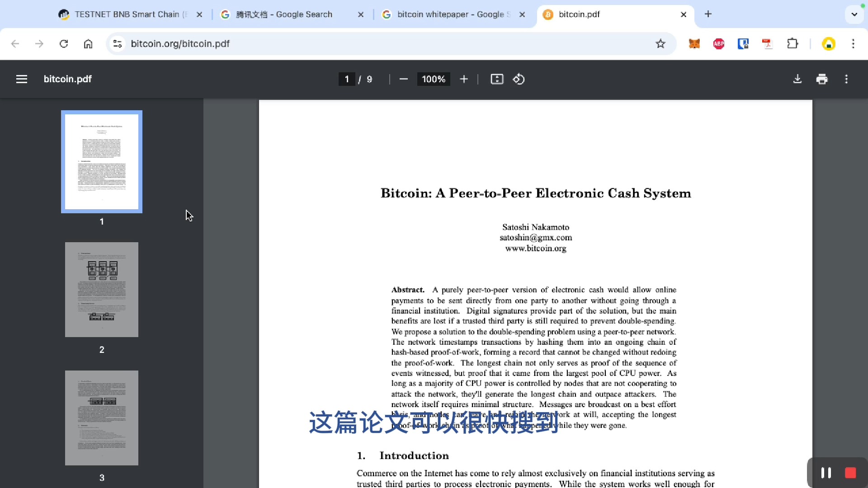Click the Abstract. label in the paper
This screenshot has width=868, height=488.
(408, 290)
